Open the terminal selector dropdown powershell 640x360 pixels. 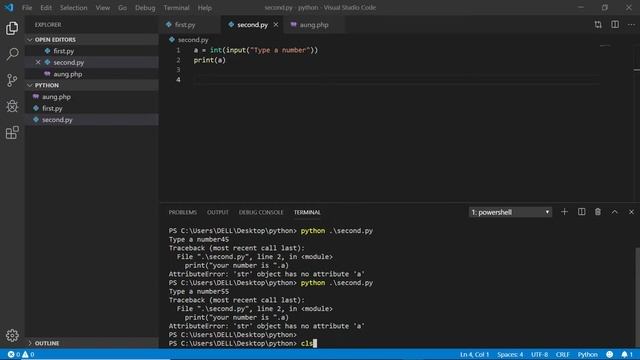(510, 212)
